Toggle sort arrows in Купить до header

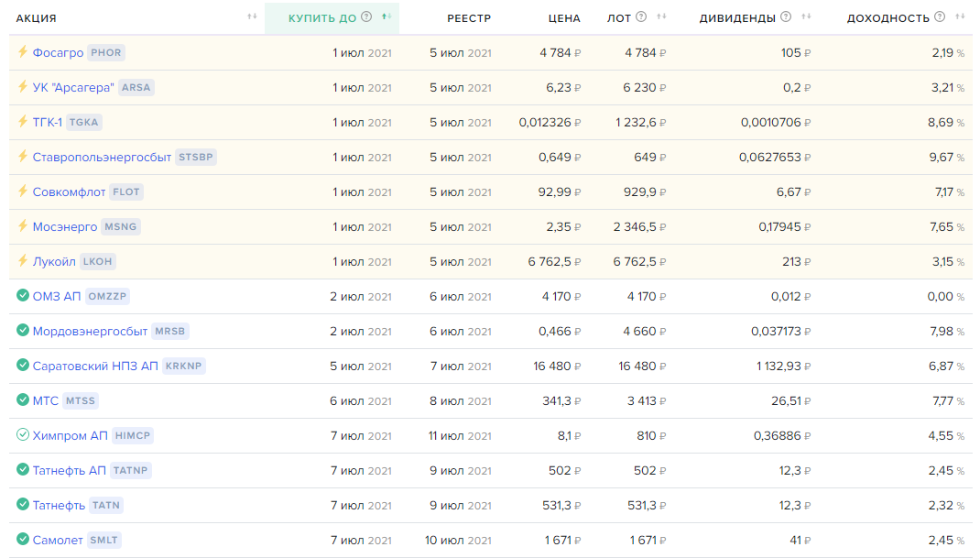(387, 16)
